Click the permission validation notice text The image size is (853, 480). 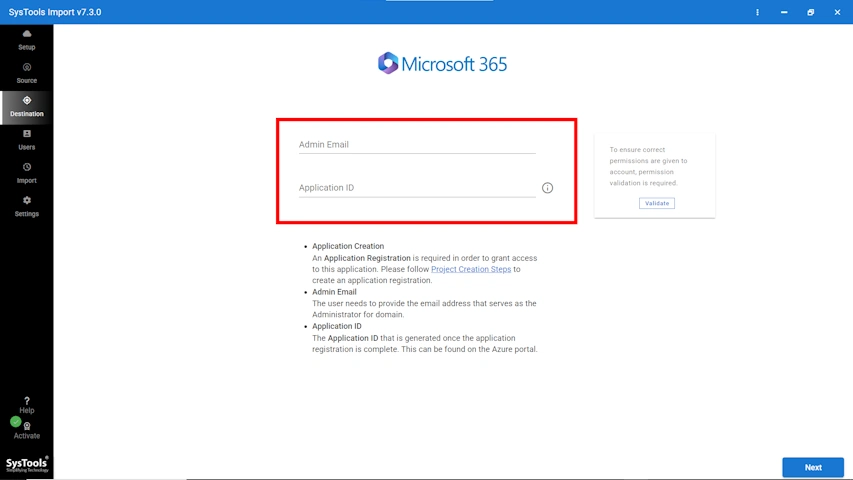648,166
